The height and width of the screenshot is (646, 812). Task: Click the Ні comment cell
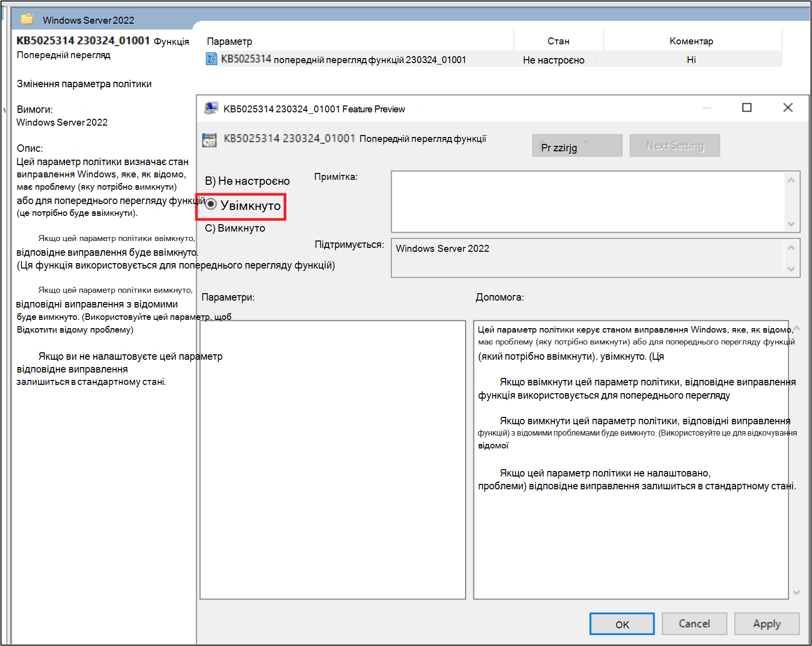coord(691,60)
